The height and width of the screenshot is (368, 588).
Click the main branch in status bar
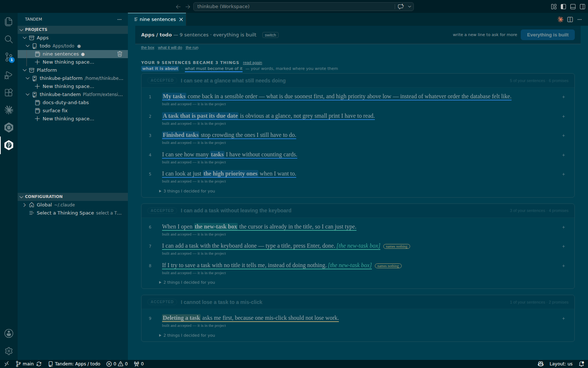click(25, 364)
